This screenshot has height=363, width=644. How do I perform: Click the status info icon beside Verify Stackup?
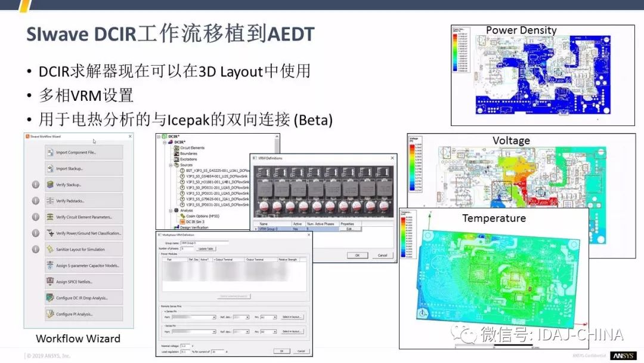point(36,184)
